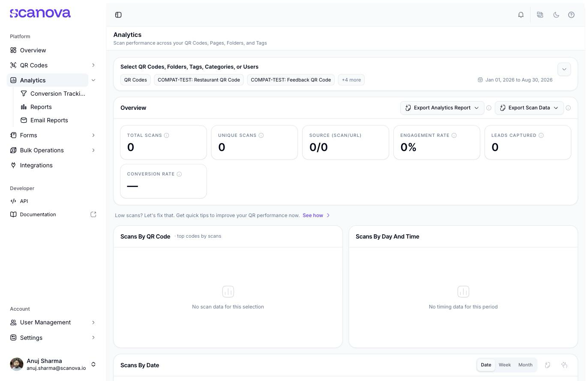588x381 pixels.
Task: Click API code brackets icon
Action: pos(13,201)
